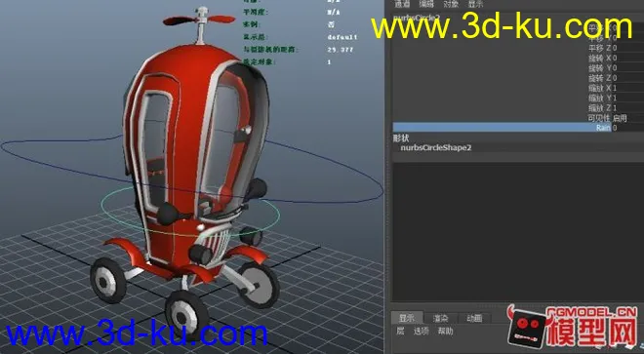Select the propeller on top of the car

pos(200,19)
